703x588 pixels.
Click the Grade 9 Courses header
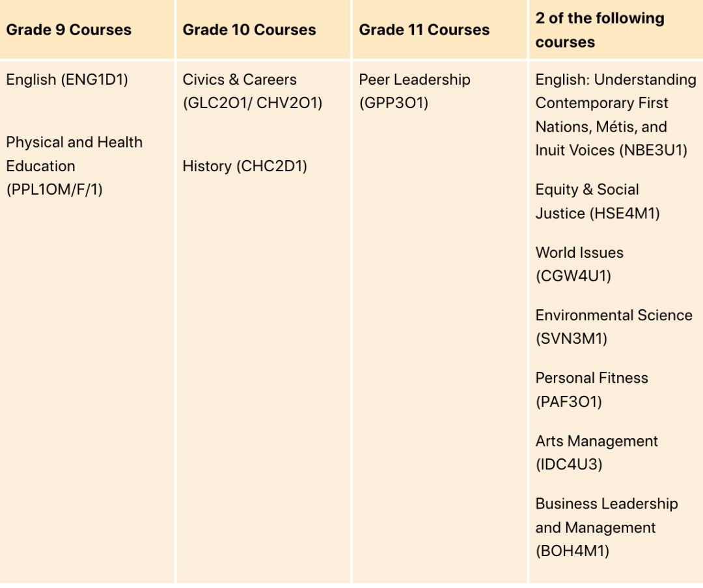tap(68, 29)
